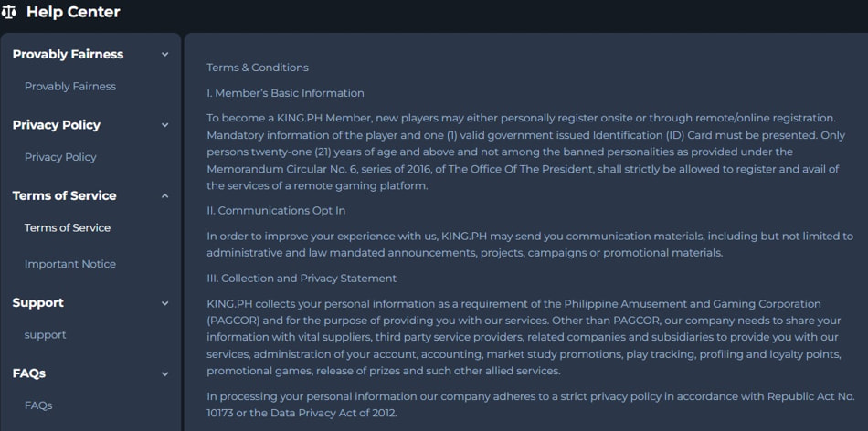Collapse the Privacy Policy section chevron

[165, 125]
